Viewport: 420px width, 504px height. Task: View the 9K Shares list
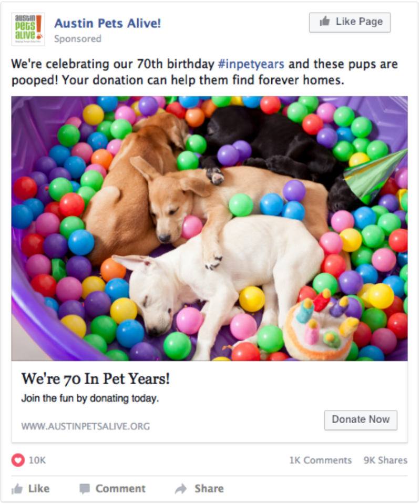tap(385, 460)
